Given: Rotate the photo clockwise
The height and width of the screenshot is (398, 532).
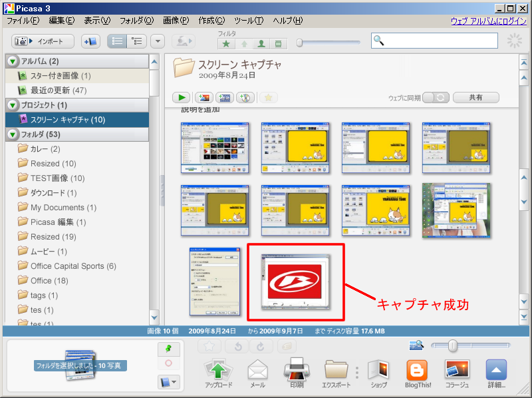Looking at the screenshot, I should [261, 346].
